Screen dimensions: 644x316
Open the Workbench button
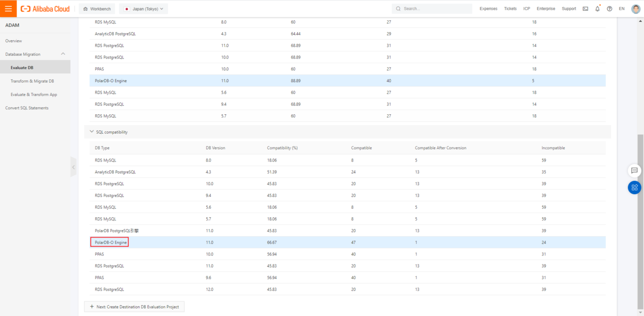[x=97, y=9]
